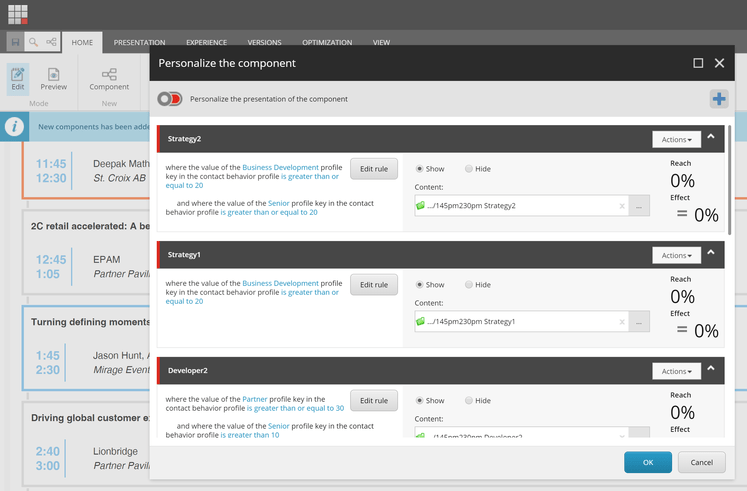Screen dimensions: 747x491
Task: Click the Strategy1 content input field
Action: [522, 321]
